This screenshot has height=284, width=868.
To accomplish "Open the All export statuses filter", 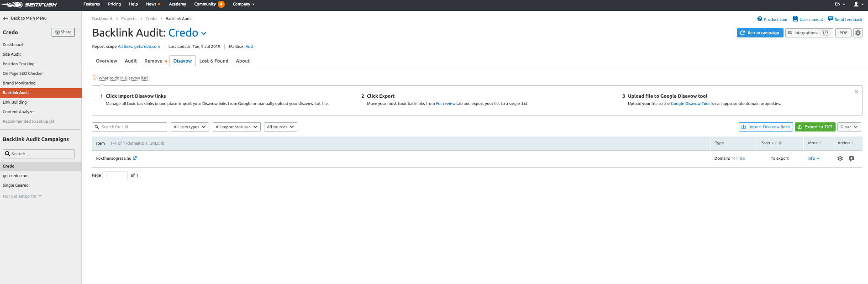I will (x=237, y=127).
